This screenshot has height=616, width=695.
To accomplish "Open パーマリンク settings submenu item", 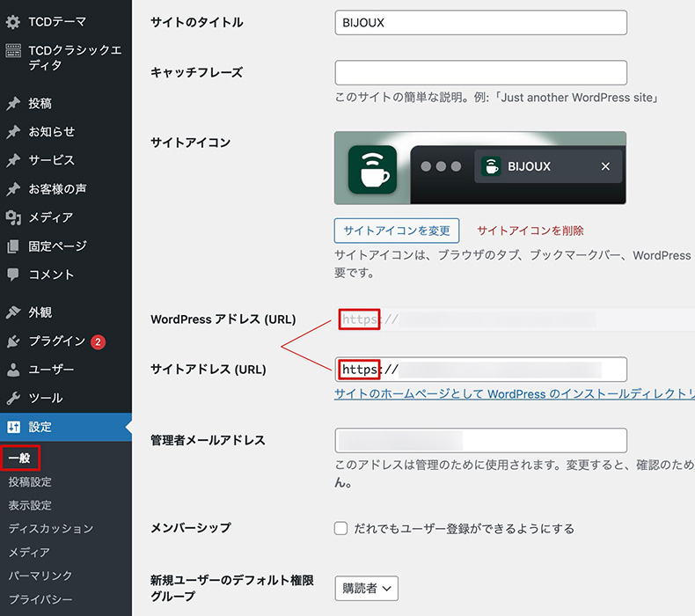I will (40, 576).
